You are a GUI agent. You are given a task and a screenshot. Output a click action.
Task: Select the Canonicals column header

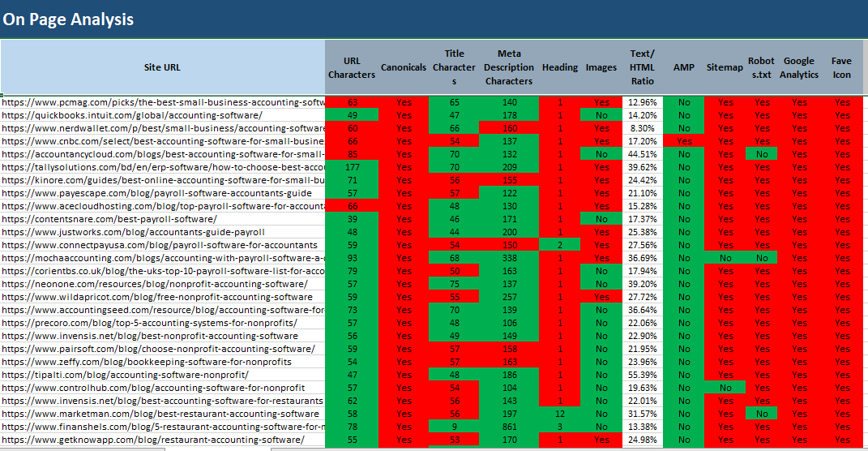pyautogui.click(x=404, y=67)
